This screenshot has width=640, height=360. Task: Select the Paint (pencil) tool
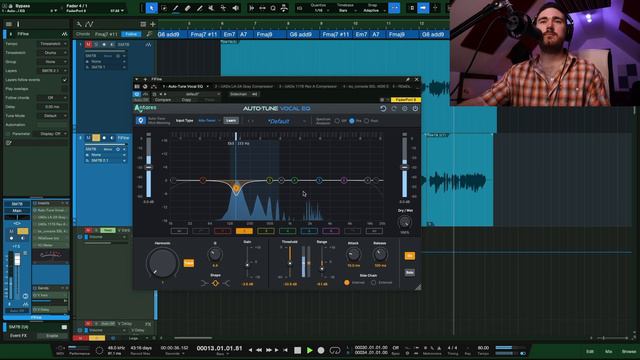176,8
